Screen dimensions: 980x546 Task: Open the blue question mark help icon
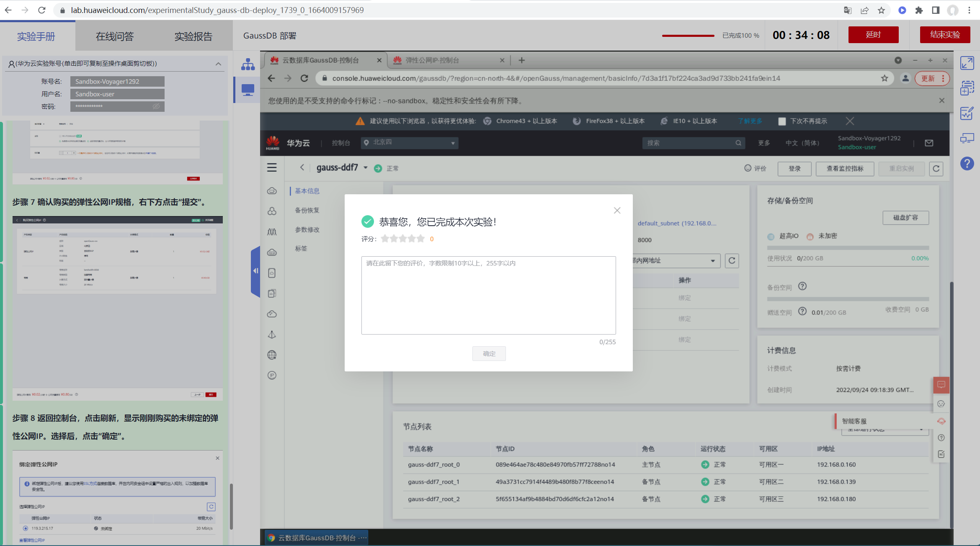tap(967, 163)
